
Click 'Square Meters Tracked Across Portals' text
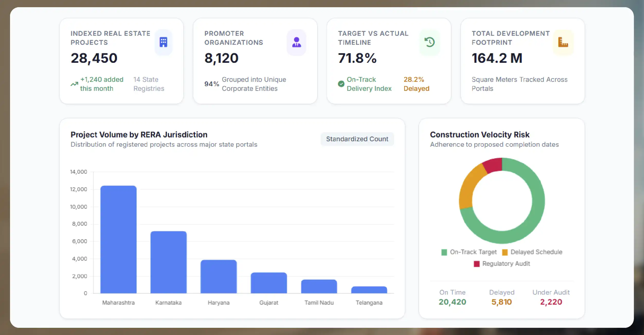pyautogui.click(x=519, y=84)
